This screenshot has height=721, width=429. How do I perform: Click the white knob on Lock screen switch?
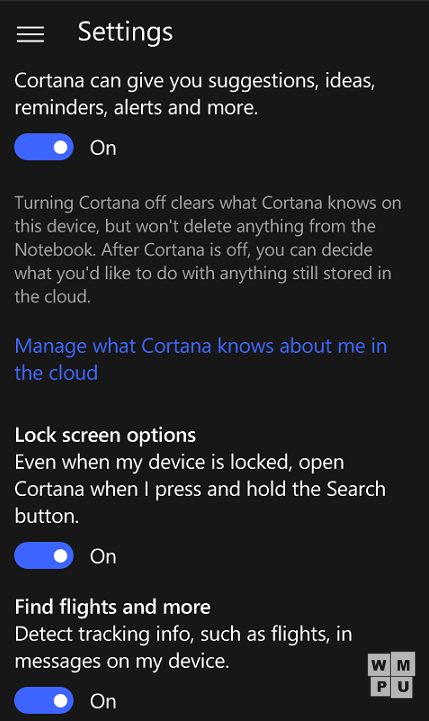coord(61,556)
